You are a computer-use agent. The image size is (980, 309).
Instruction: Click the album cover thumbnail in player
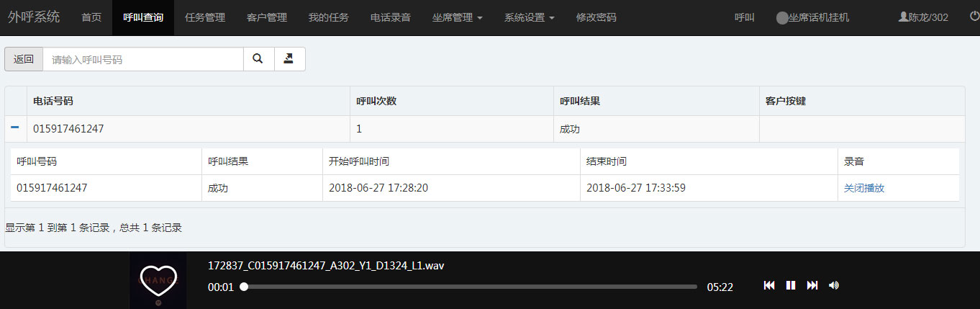pos(158,281)
